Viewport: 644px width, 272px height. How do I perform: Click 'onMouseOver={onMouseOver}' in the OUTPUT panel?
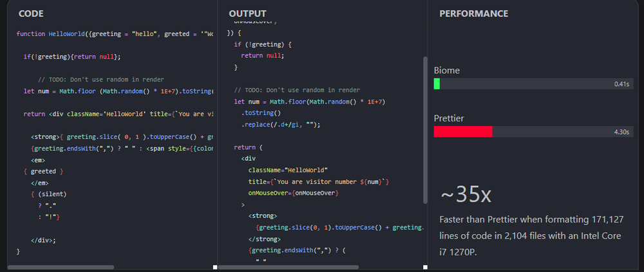point(293,193)
